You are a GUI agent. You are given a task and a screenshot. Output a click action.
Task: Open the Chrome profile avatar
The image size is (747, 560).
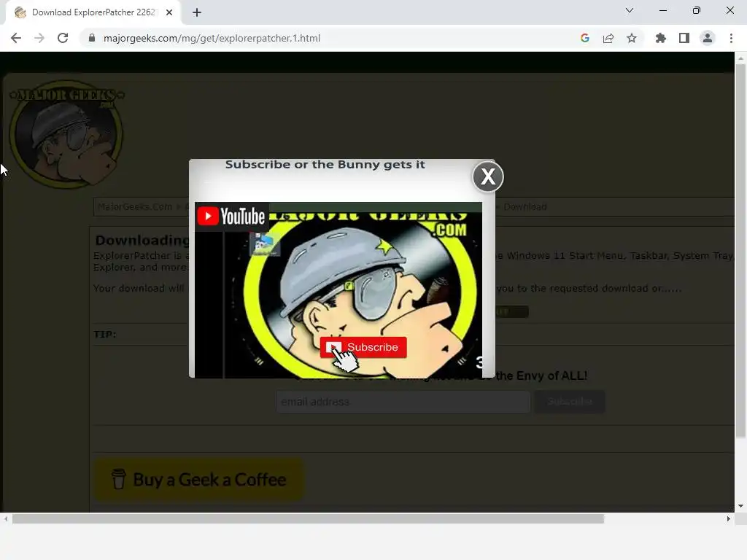[x=708, y=38]
